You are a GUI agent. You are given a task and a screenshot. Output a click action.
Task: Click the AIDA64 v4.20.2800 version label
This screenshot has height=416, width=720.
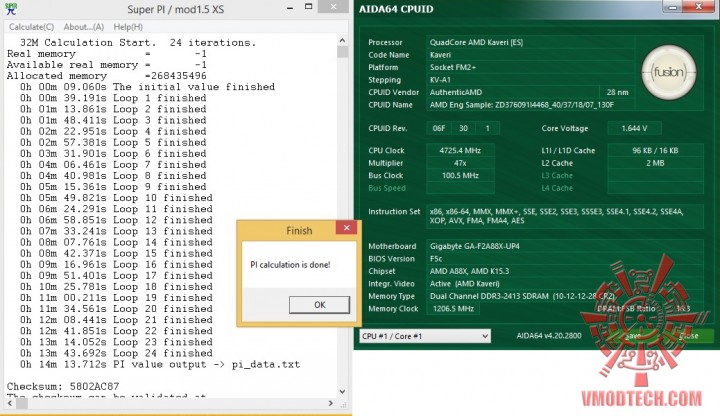point(549,336)
